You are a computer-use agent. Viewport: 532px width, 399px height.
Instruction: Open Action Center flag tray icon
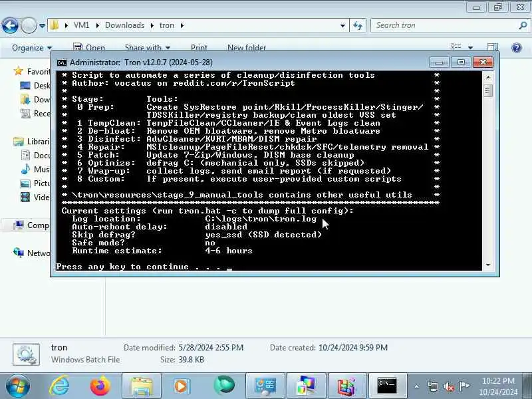click(464, 386)
